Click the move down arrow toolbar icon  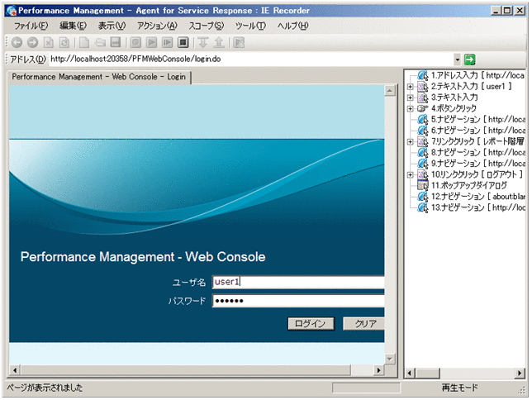(x=203, y=42)
